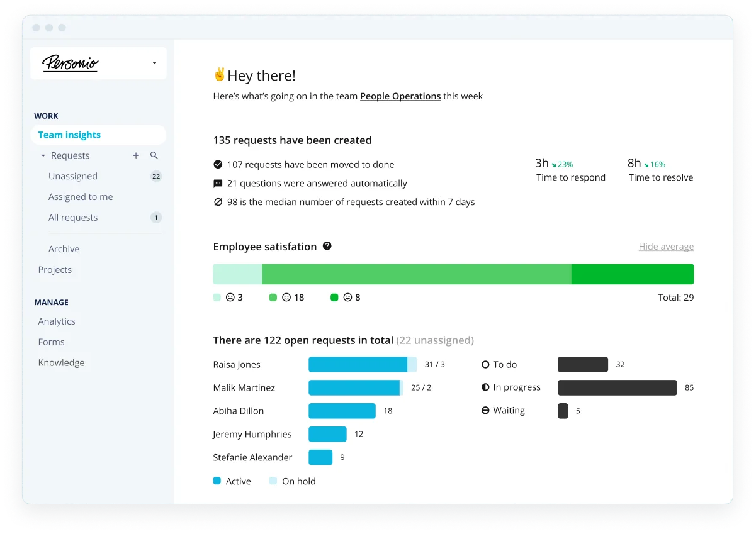Image resolution: width=756 pixels, height=534 pixels.
Task: Click the chat bubble icon for automatic answers
Action: [x=218, y=184]
